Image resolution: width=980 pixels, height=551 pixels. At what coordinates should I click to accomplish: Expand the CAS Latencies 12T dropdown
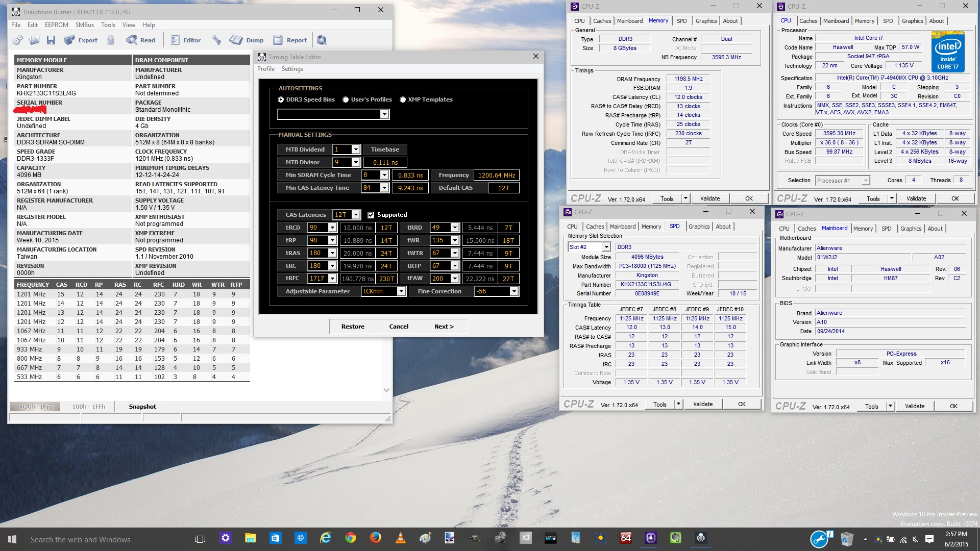pyautogui.click(x=356, y=215)
